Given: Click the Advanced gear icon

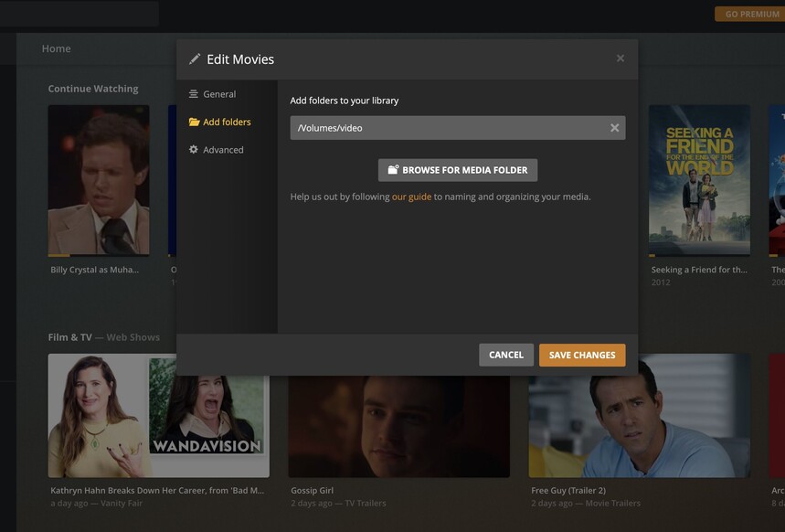Looking at the screenshot, I should (x=193, y=149).
